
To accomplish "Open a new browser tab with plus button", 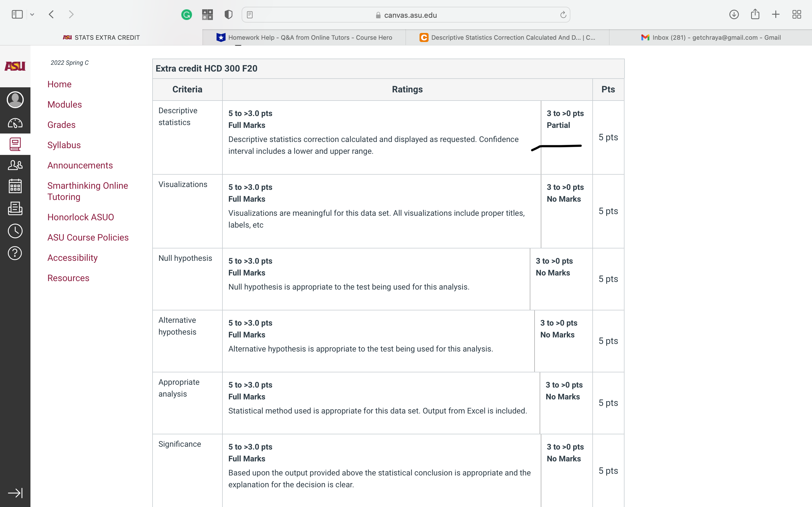I will click(775, 14).
